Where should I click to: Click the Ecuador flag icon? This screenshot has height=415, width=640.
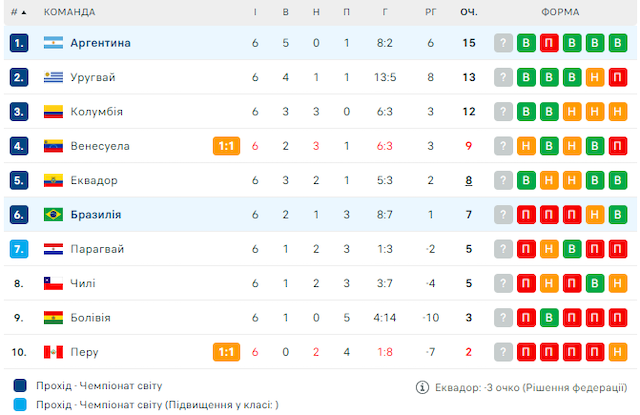click(53, 181)
